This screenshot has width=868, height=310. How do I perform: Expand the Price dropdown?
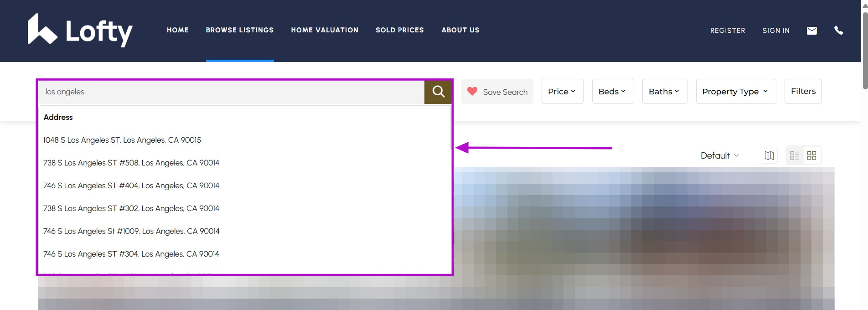562,92
